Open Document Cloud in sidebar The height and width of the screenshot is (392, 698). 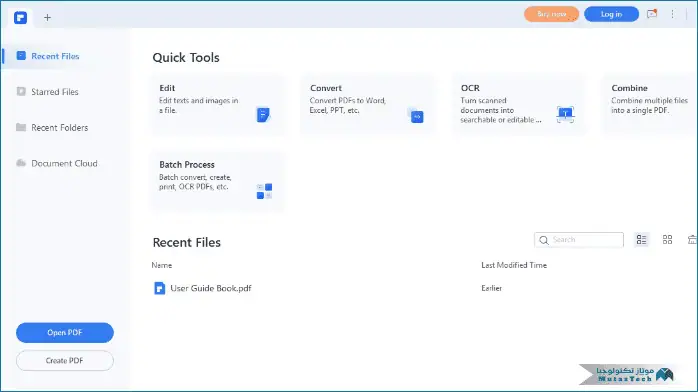[x=64, y=163]
